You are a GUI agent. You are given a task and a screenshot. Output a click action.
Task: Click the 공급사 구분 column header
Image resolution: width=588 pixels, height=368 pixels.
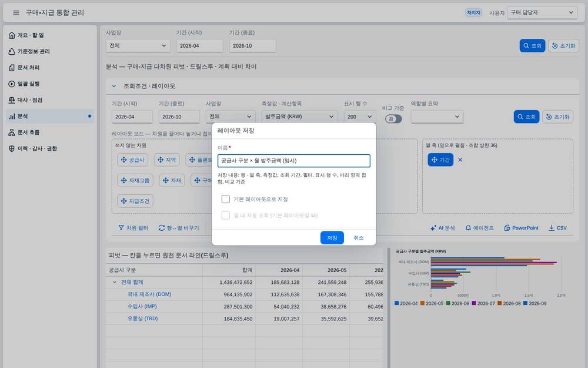[x=154, y=270]
